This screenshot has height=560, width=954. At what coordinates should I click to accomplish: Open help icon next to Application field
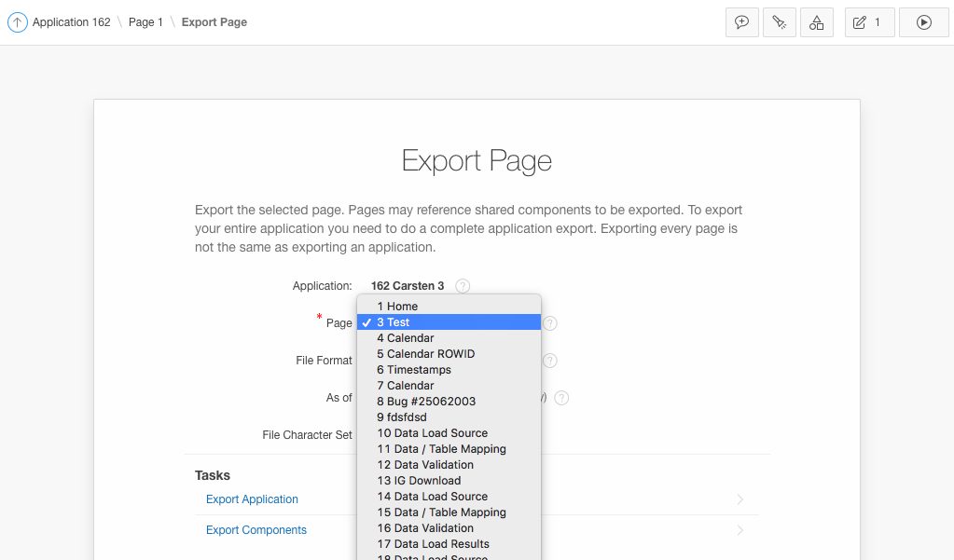(x=463, y=286)
